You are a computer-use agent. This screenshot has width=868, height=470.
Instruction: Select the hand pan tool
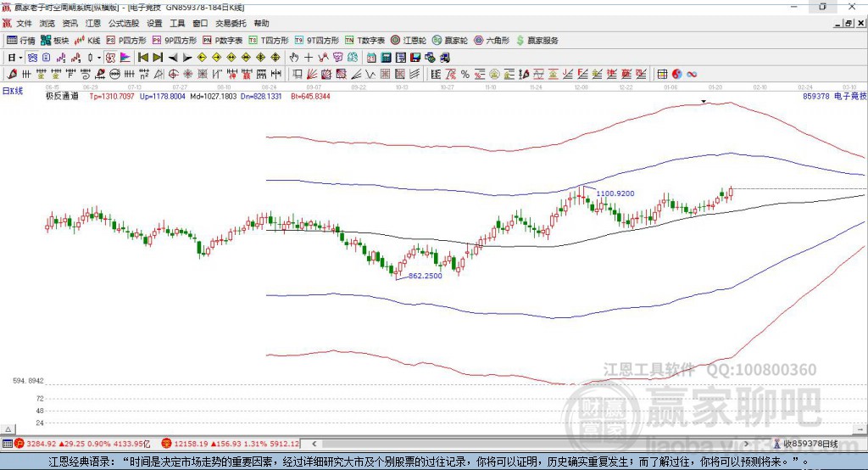(x=294, y=58)
